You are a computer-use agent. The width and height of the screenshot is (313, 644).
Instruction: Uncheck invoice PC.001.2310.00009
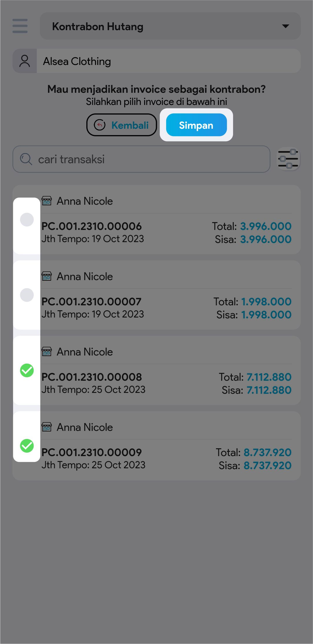27,446
